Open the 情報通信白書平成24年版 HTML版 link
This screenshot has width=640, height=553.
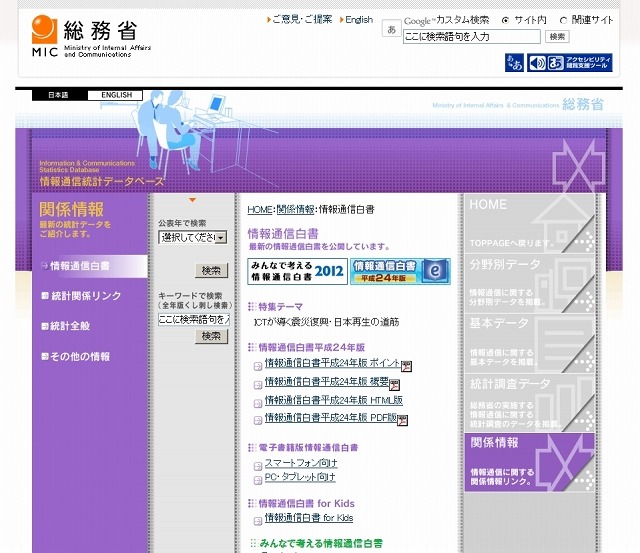click(x=333, y=400)
